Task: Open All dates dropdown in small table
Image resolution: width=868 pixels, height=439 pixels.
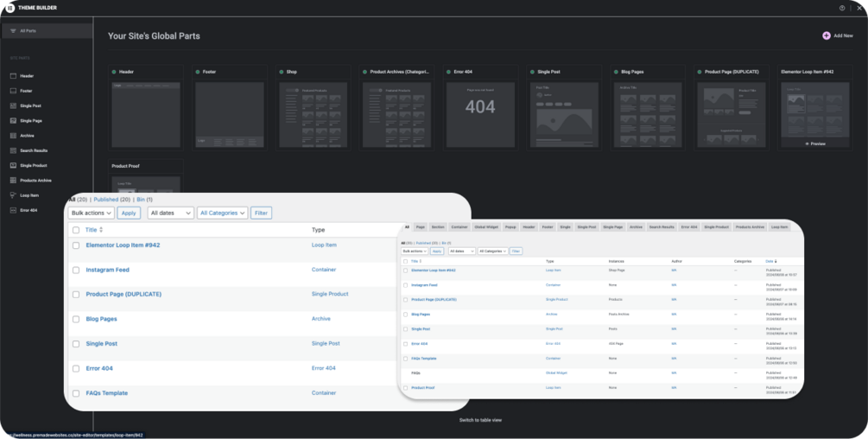Action: click(462, 251)
